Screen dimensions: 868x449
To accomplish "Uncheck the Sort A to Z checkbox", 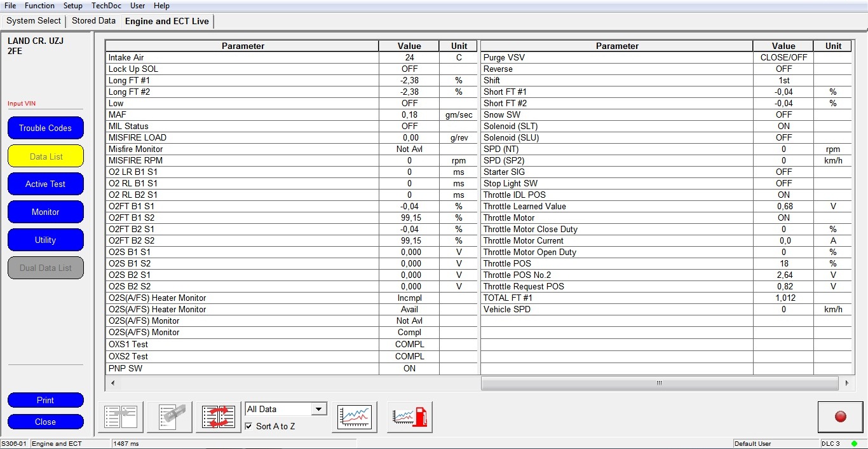I will click(248, 426).
